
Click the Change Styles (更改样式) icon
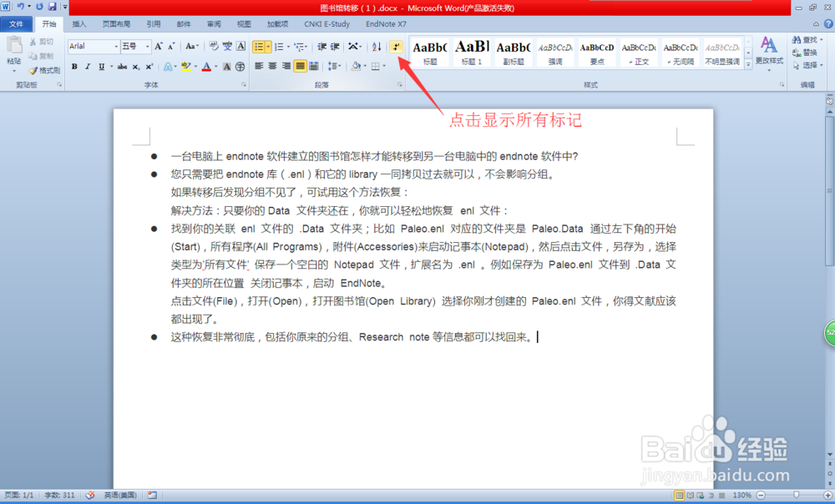(768, 46)
